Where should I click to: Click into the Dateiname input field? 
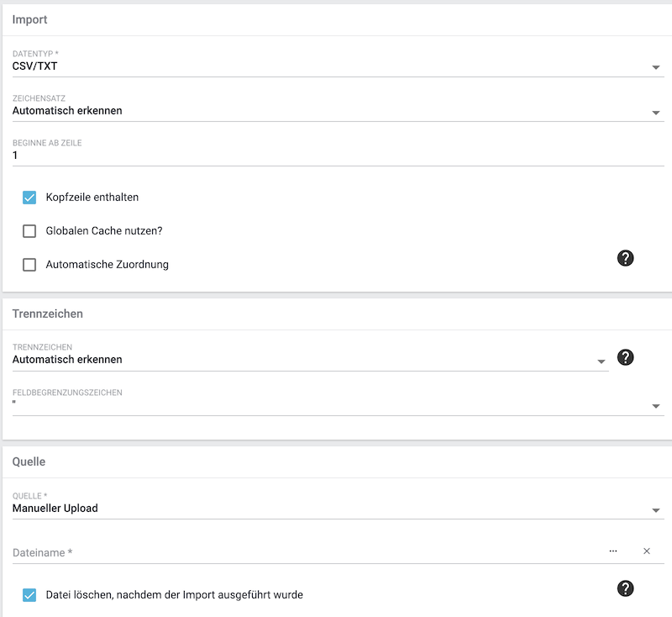click(302, 552)
